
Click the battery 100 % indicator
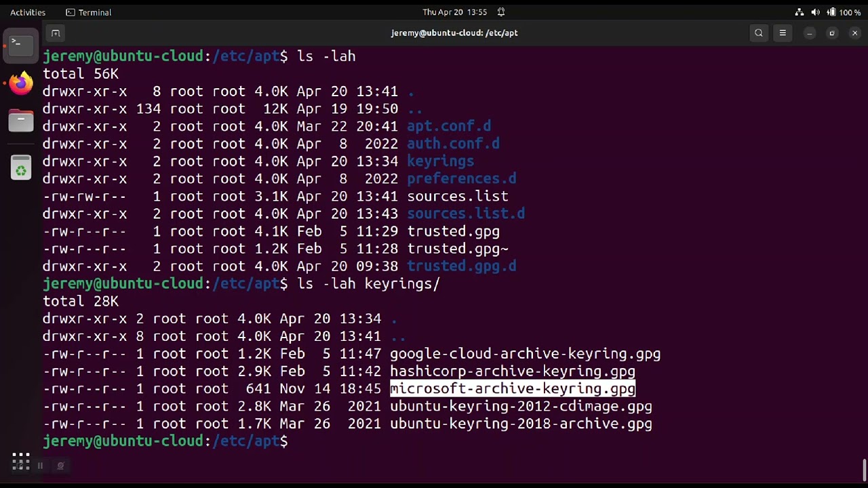(x=844, y=12)
